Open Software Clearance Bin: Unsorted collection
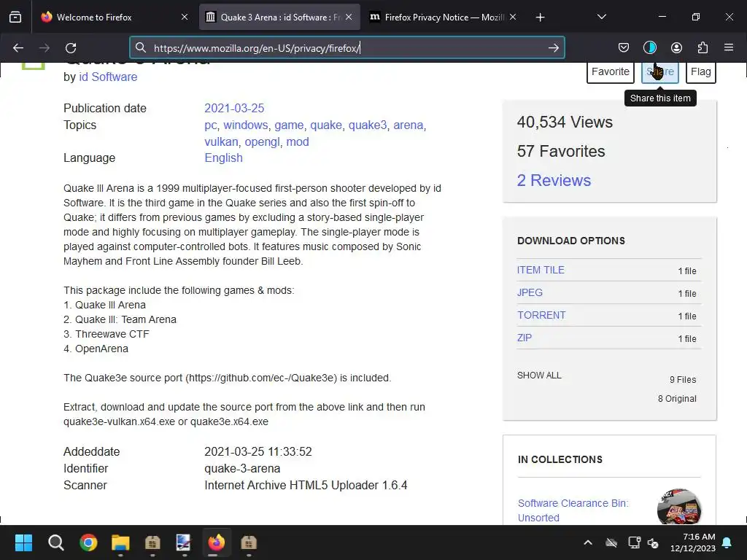The height and width of the screenshot is (560, 747). point(573,510)
